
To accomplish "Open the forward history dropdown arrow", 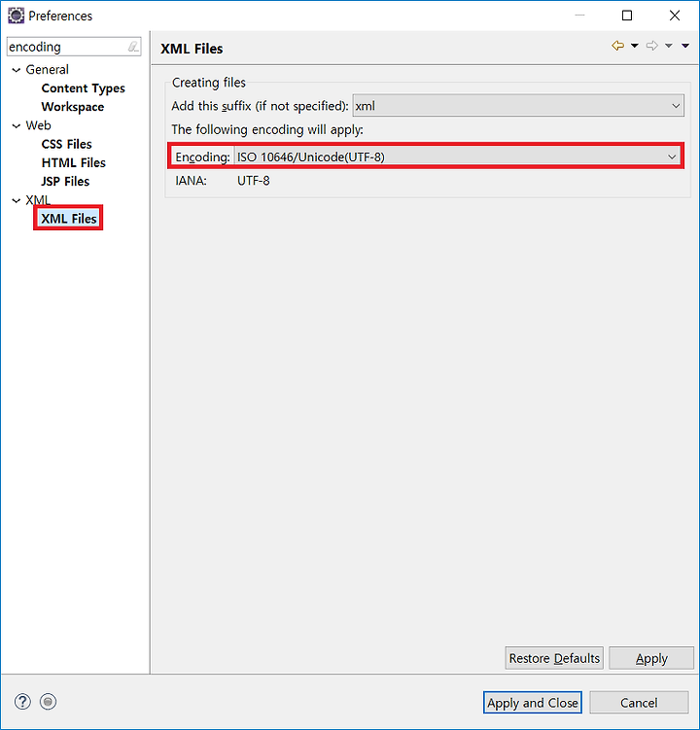I will [669, 46].
